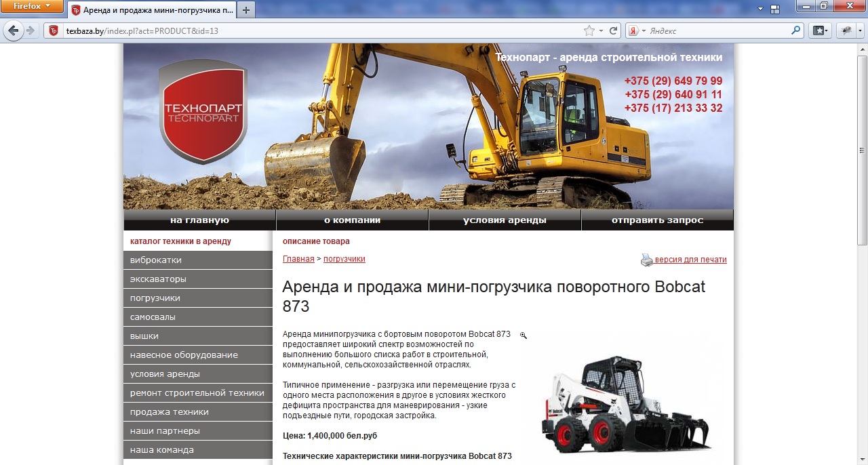Open a new tab with the plus button
This screenshot has height=465, width=868.
245,10
